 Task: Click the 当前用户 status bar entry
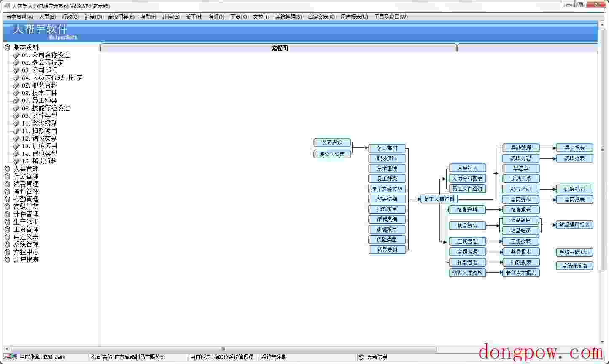[x=222, y=357]
